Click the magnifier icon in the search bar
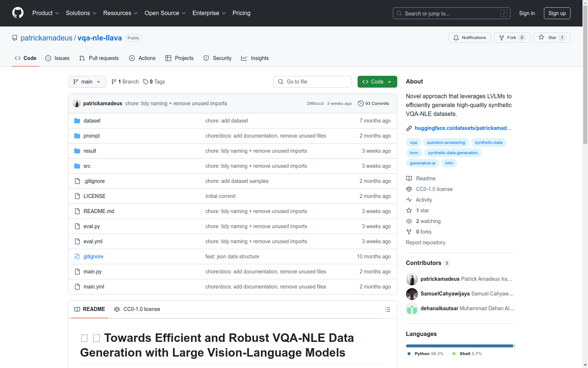This screenshot has height=368, width=588. (x=399, y=13)
